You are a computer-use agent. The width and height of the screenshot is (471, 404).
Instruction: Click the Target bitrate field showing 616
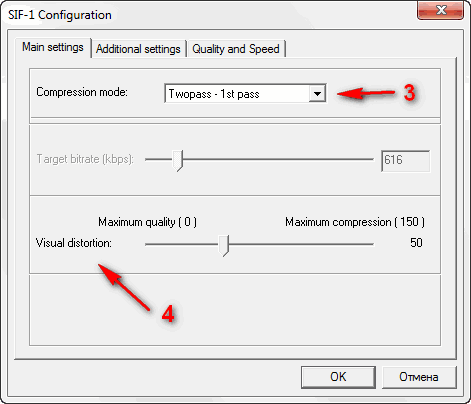[x=405, y=161]
